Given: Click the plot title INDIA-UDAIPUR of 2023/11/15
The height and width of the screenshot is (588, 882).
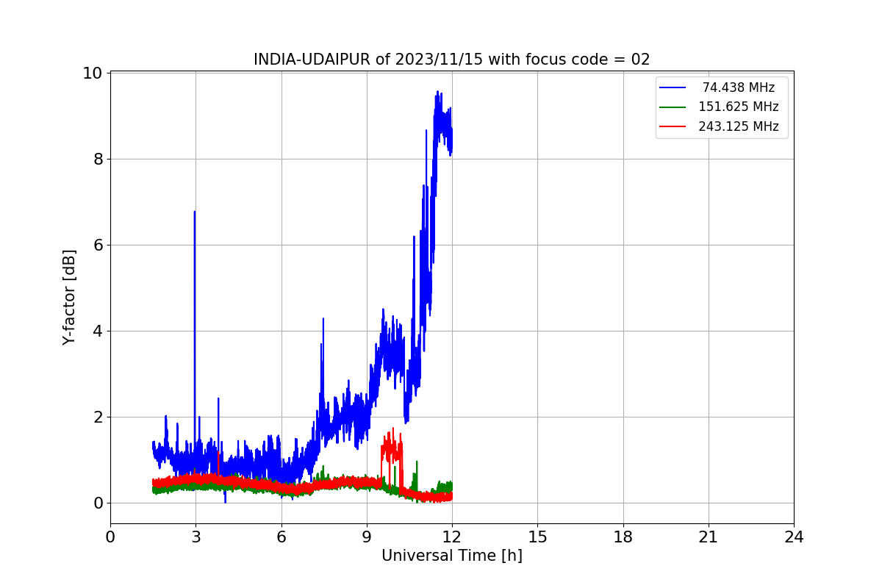Looking at the screenshot, I should coord(451,60).
